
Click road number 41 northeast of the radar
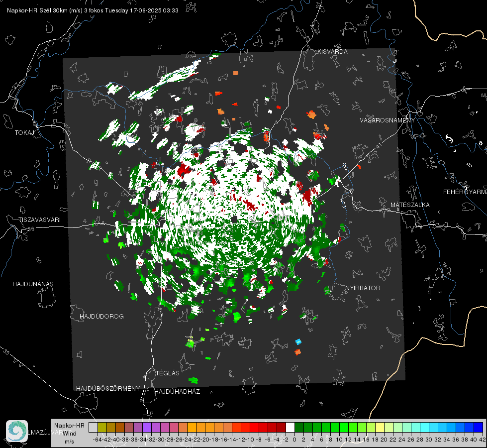point(379,145)
